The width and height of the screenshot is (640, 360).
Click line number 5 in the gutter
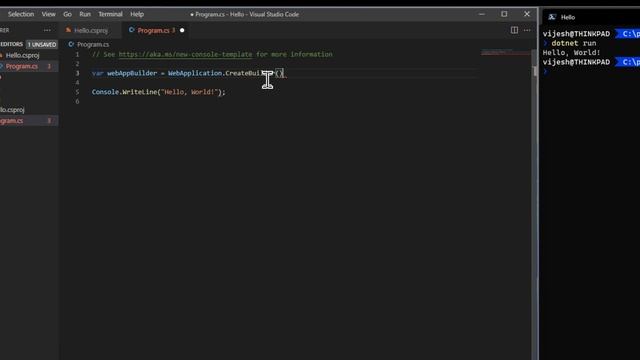click(x=78, y=92)
